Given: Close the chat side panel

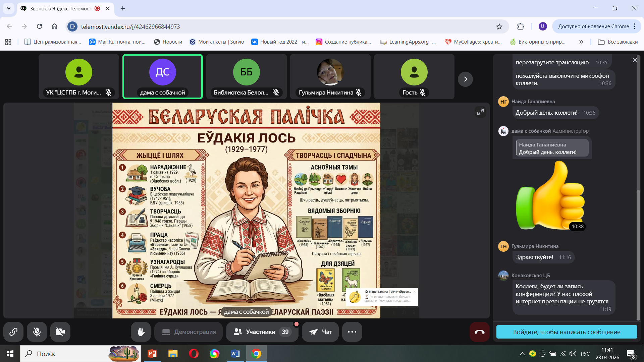Looking at the screenshot, I should coord(635,60).
